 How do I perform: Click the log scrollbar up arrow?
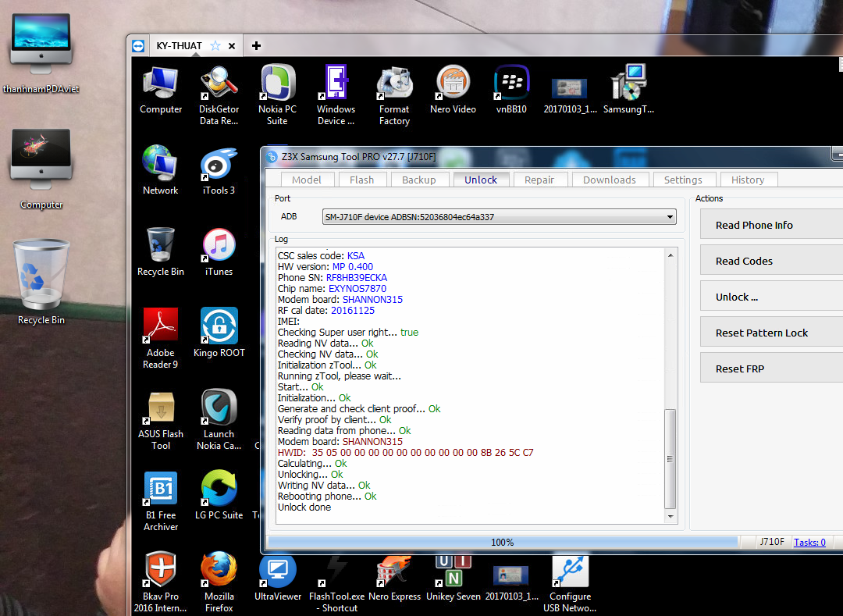(x=670, y=255)
